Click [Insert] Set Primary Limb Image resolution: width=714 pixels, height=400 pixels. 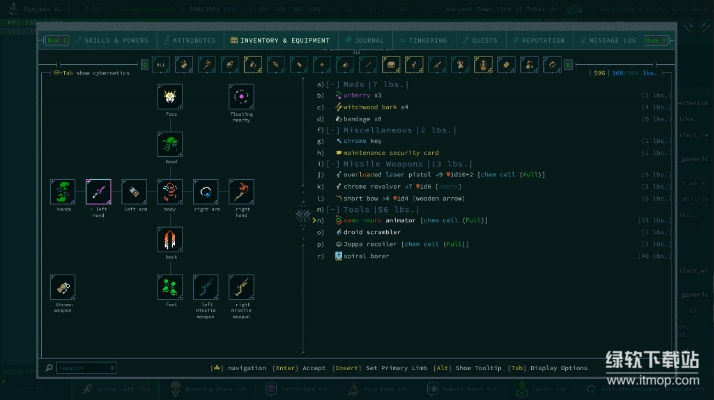click(380, 368)
